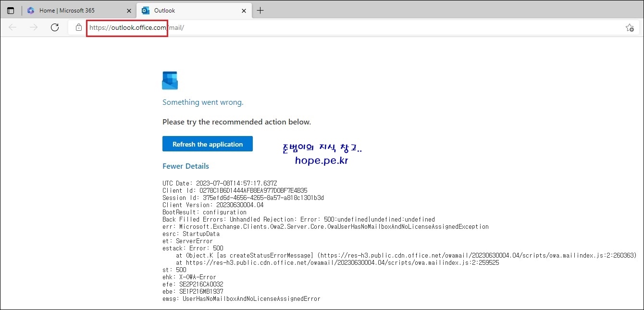Click the st: 500 line

click(x=174, y=270)
